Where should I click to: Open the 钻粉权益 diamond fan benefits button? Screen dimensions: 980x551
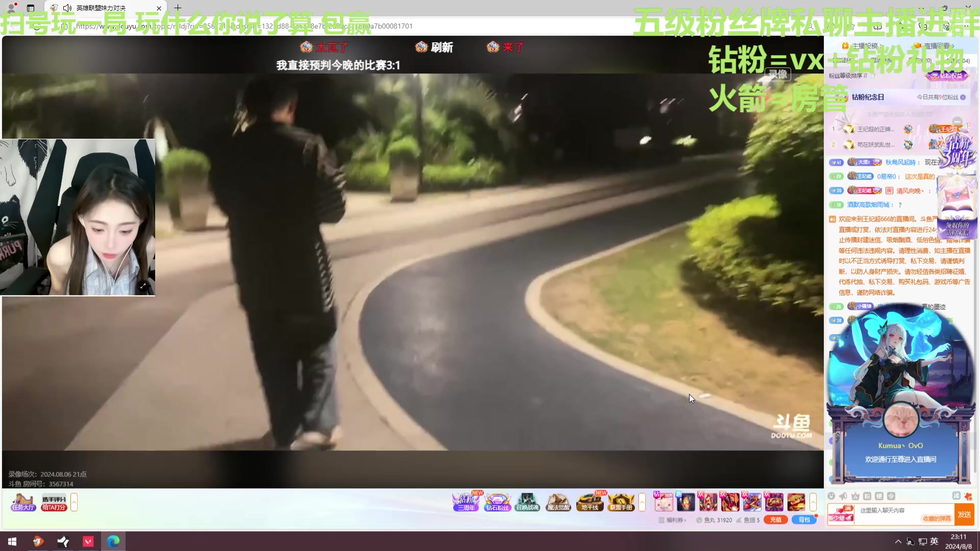pyautogui.click(x=947, y=76)
